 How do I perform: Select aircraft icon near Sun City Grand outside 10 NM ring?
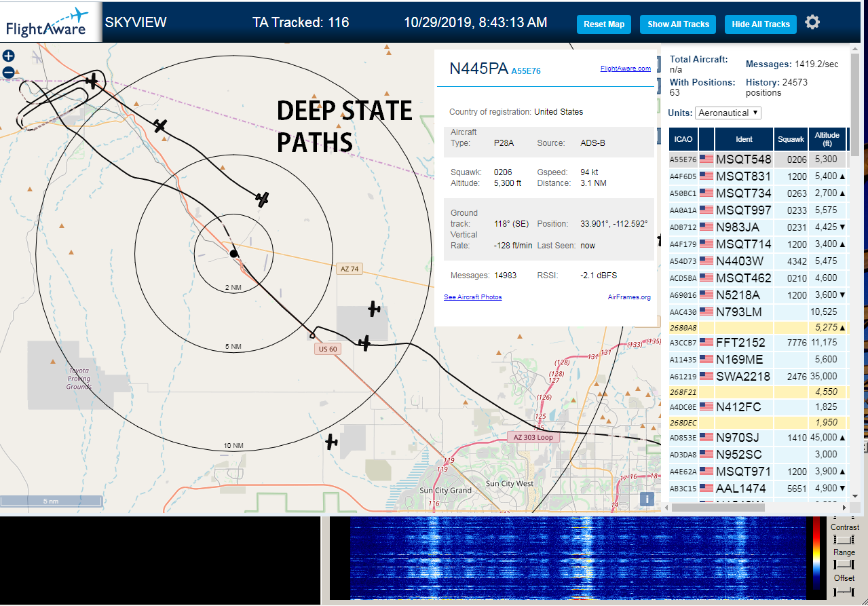[331, 442]
